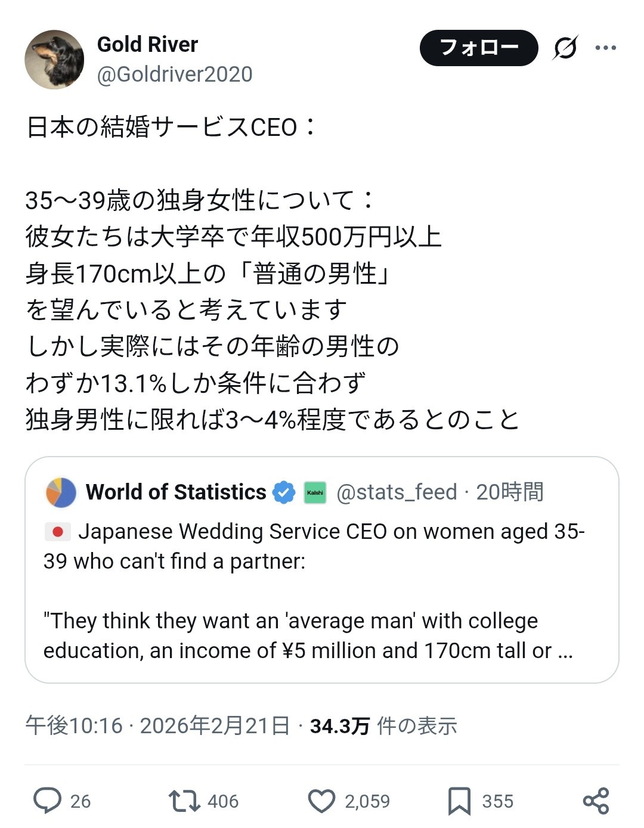
Task: Click the reply speech bubble icon
Action: click(x=47, y=801)
